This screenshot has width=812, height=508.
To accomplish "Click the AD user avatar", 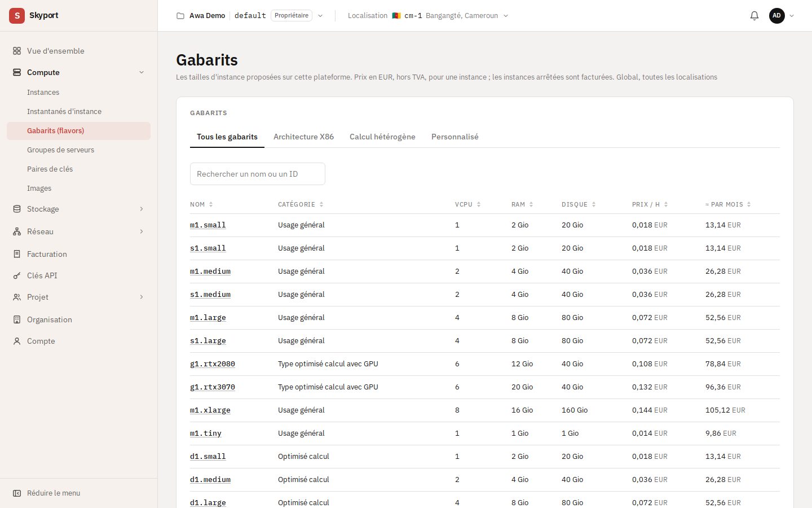I will [777, 16].
